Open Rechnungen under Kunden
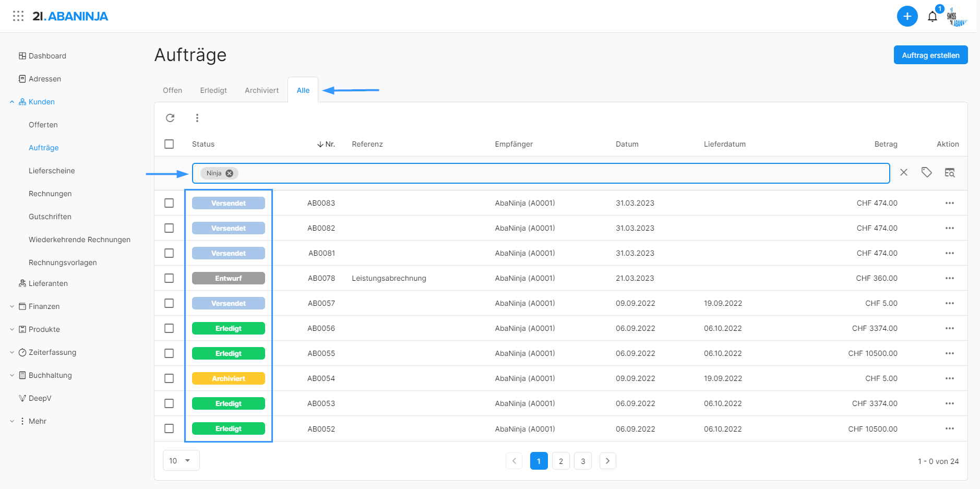 click(x=50, y=194)
